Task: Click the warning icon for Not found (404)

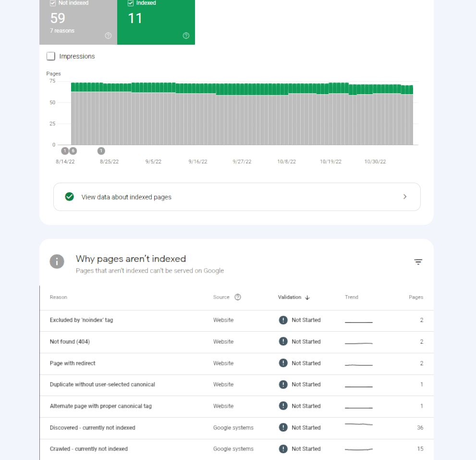Action: pos(283,341)
